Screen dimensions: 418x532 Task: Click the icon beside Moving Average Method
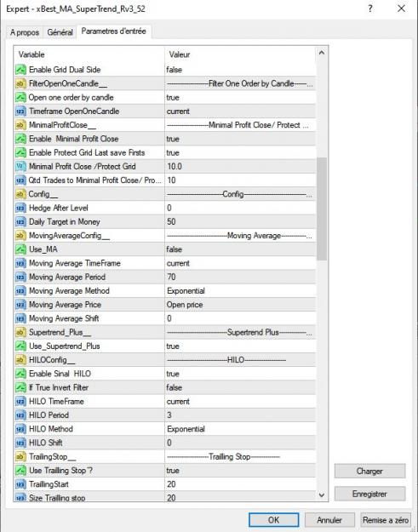(x=20, y=291)
